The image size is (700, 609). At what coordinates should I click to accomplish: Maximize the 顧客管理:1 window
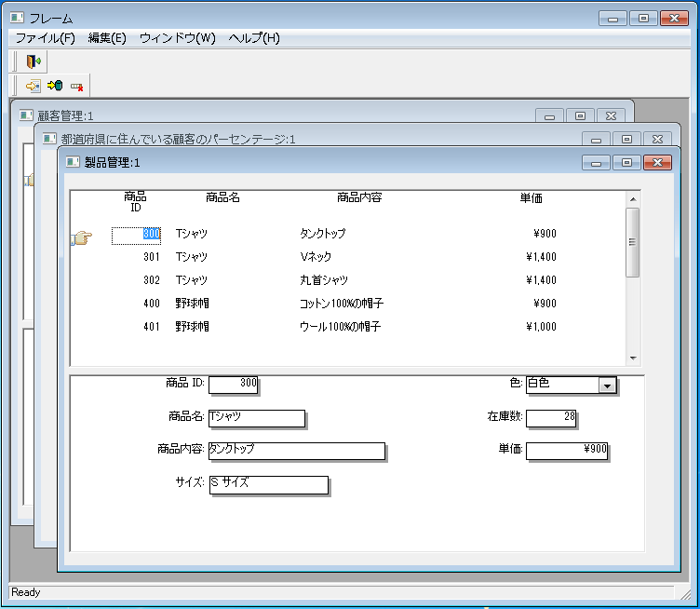click(x=580, y=116)
